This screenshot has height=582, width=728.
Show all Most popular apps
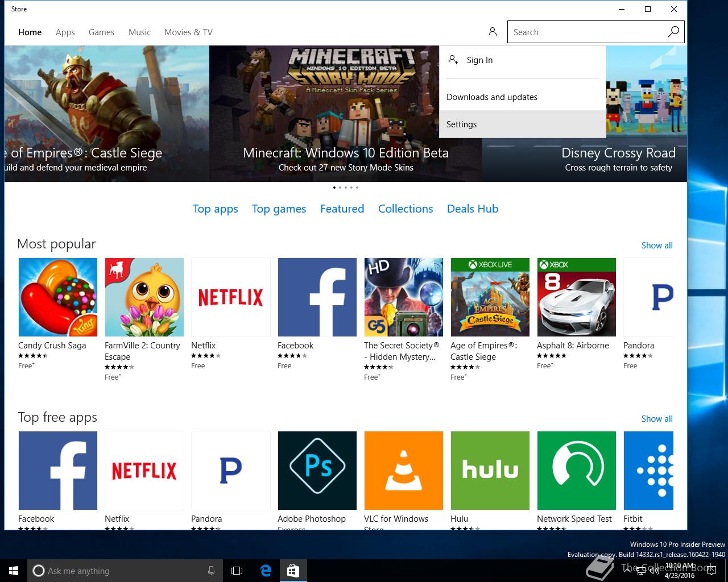tap(657, 246)
